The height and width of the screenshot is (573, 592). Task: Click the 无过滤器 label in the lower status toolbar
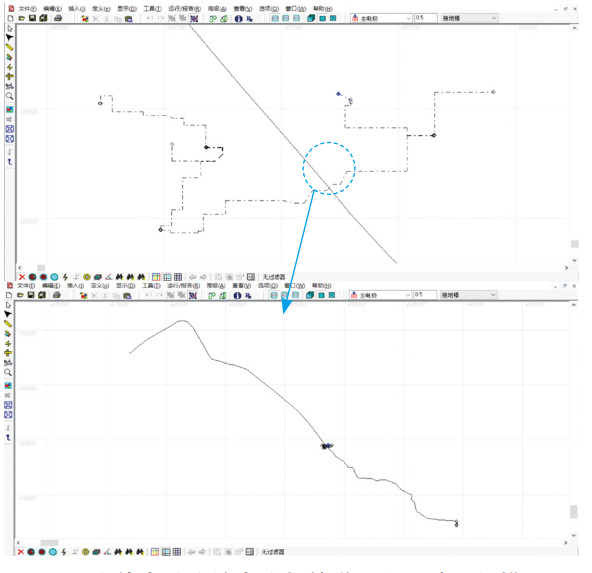(x=273, y=552)
